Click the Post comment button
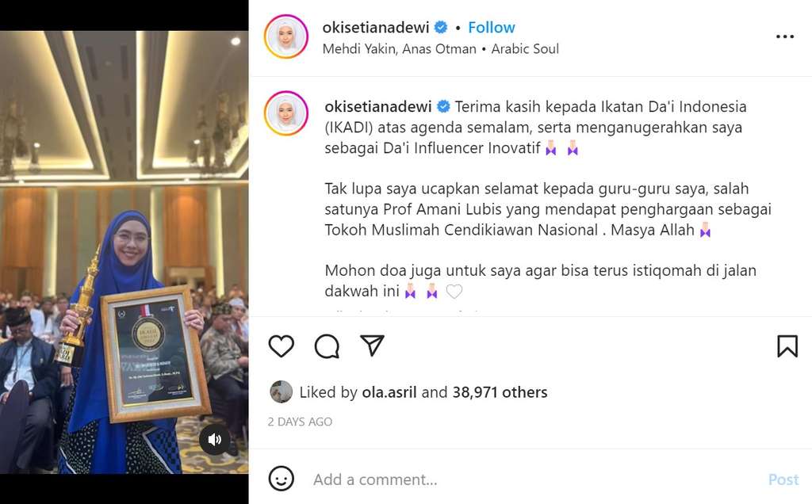812x504 pixels. coord(783,479)
